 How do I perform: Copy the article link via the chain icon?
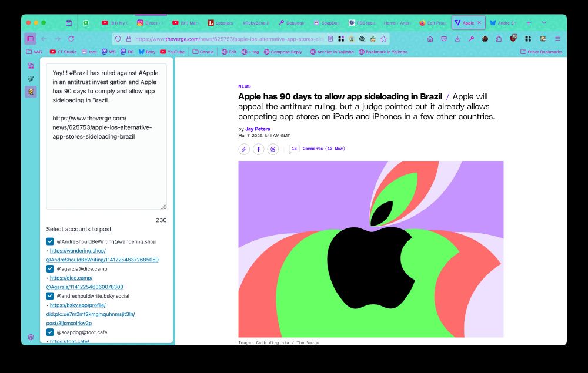tap(243, 149)
